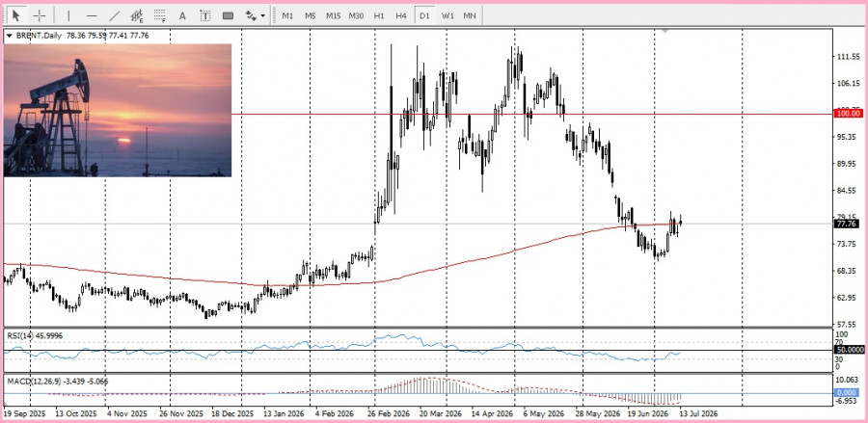Select the horizontal line drawing tool
This screenshot has width=868, height=423.
click(92, 15)
